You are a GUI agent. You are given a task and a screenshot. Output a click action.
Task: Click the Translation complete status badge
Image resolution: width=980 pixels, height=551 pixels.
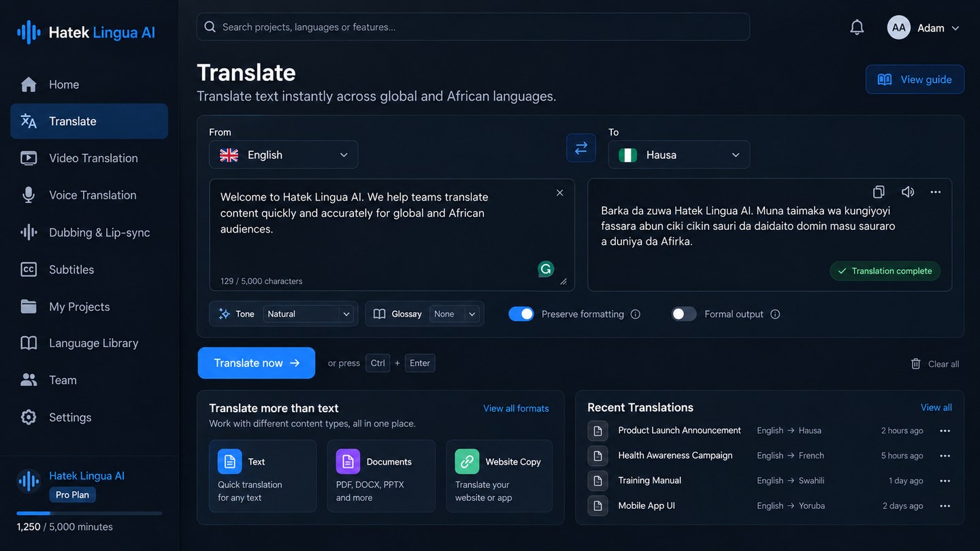coord(885,271)
